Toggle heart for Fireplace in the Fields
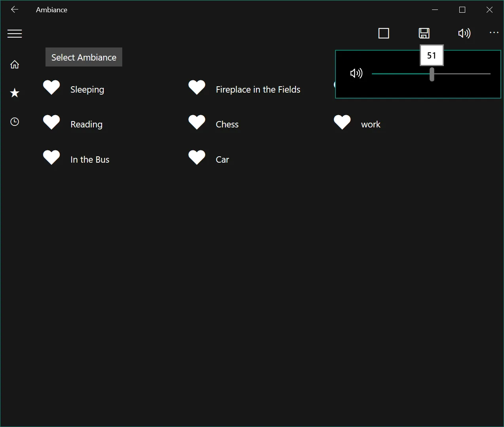This screenshot has width=504, height=427. coord(197,87)
